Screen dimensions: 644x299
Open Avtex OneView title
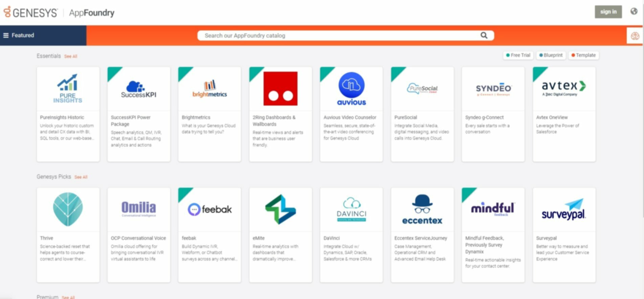(x=552, y=117)
